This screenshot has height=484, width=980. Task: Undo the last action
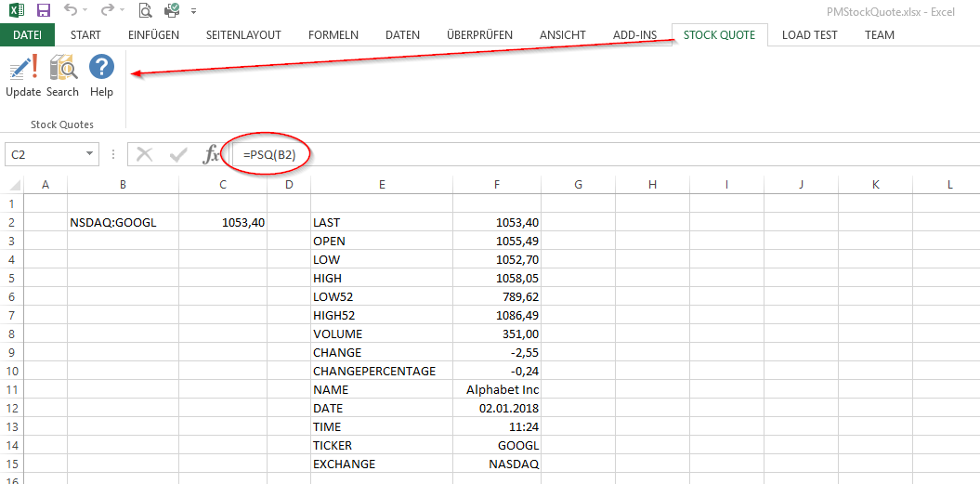coord(71,11)
